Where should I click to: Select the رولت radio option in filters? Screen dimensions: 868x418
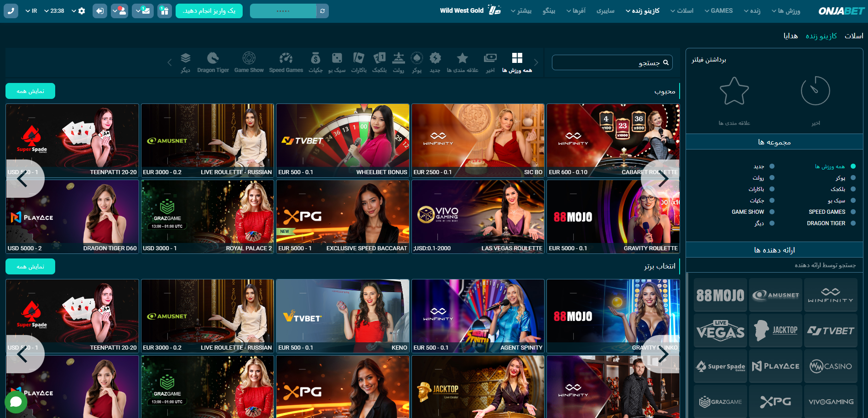(x=772, y=178)
